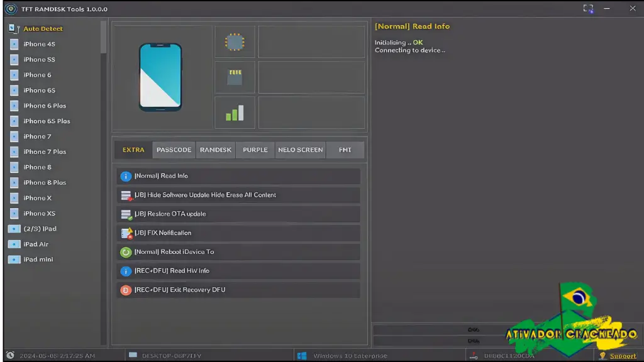The height and width of the screenshot is (362, 644).
Task: Click the 'Connecting to device...' log line
Action: [410, 50]
